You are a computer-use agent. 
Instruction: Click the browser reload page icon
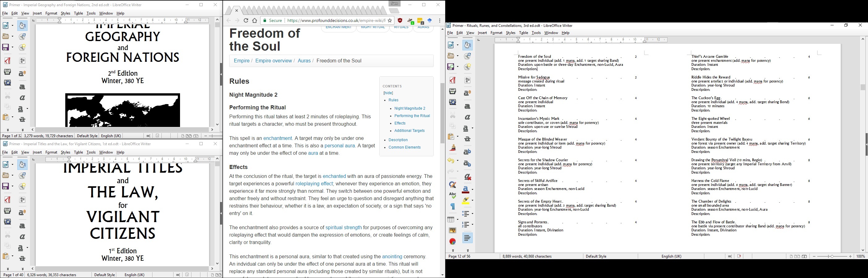(x=246, y=20)
